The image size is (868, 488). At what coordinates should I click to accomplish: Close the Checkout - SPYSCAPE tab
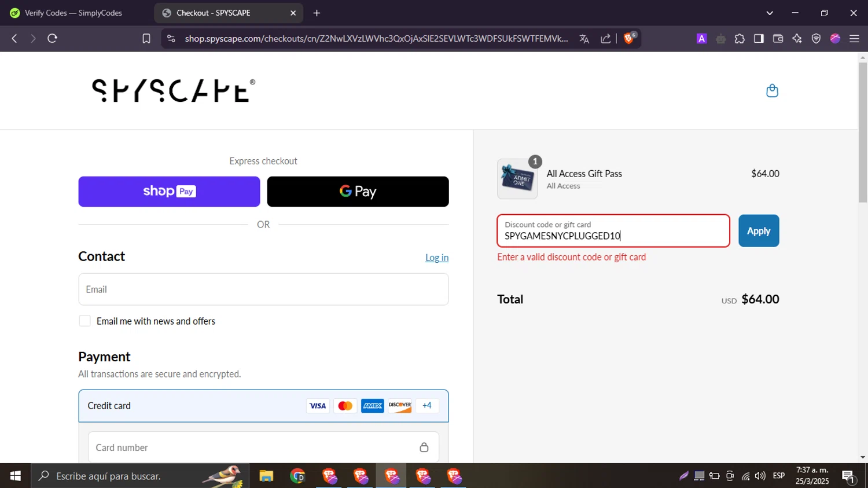tap(293, 13)
